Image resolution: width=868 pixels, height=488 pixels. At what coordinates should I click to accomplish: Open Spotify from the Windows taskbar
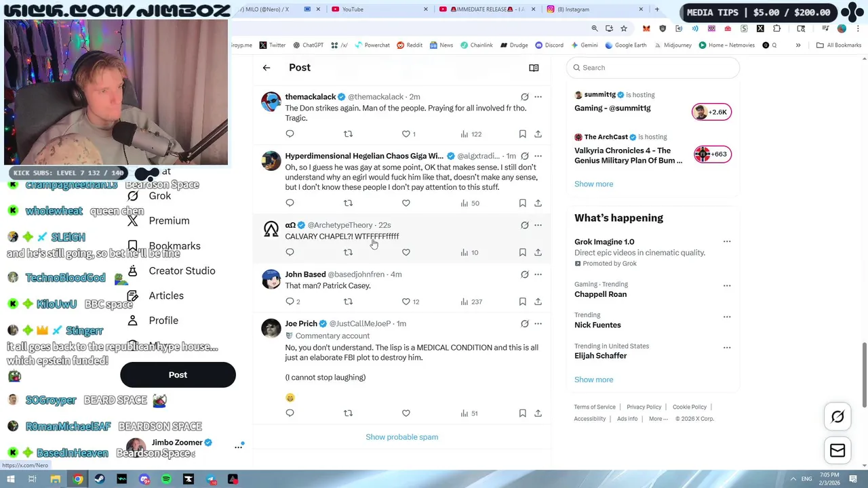tap(166, 479)
